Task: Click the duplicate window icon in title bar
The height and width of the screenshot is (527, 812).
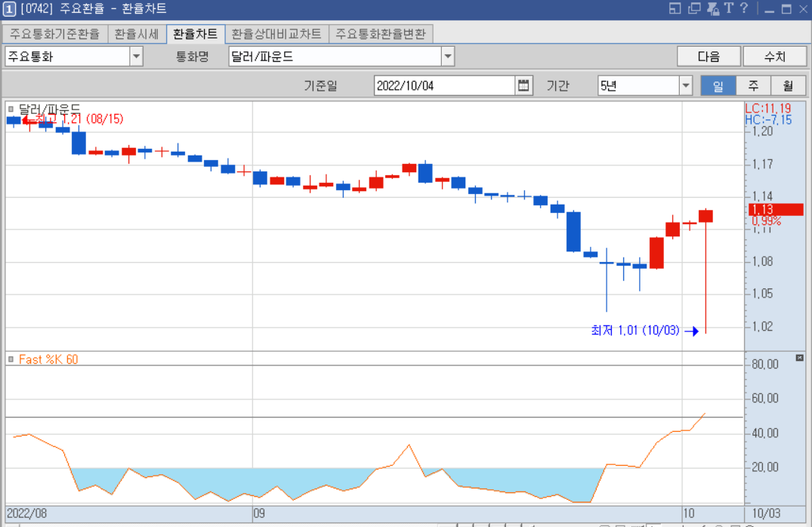Action: 694,8
